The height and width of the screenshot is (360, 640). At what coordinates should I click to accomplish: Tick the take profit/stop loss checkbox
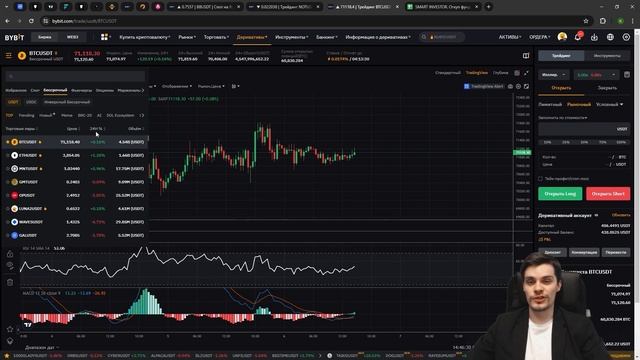pos(540,179)
